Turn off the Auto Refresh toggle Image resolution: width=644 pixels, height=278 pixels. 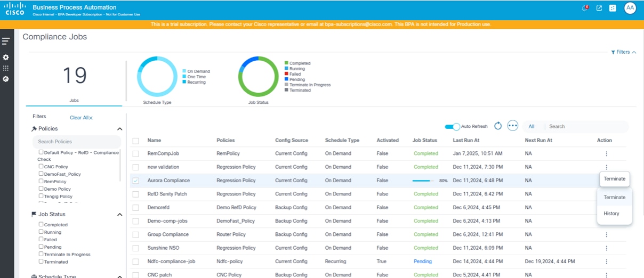[452, 127]
